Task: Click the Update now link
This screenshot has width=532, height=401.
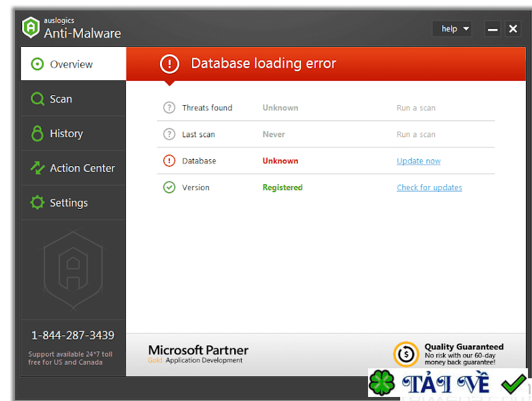Action: click(x=419, y=161)
